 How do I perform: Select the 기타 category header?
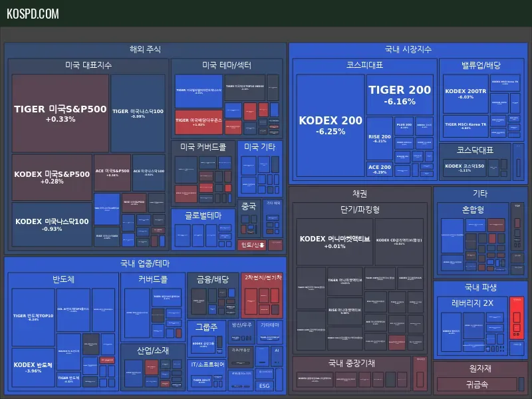480,194
